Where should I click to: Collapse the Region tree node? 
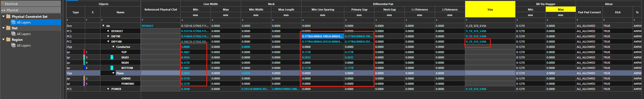tap(3, 39)
